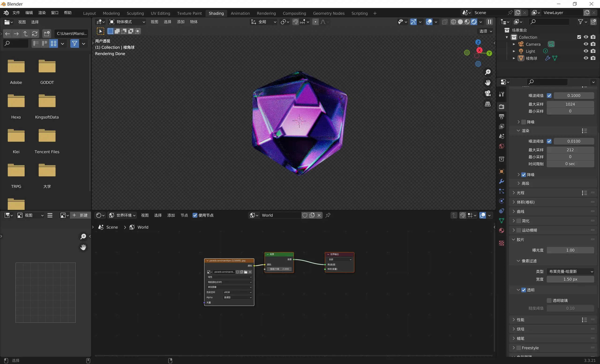600x364 pixels.
Task: Switch to rendered viewport shading mode
Action: point(474,22)
